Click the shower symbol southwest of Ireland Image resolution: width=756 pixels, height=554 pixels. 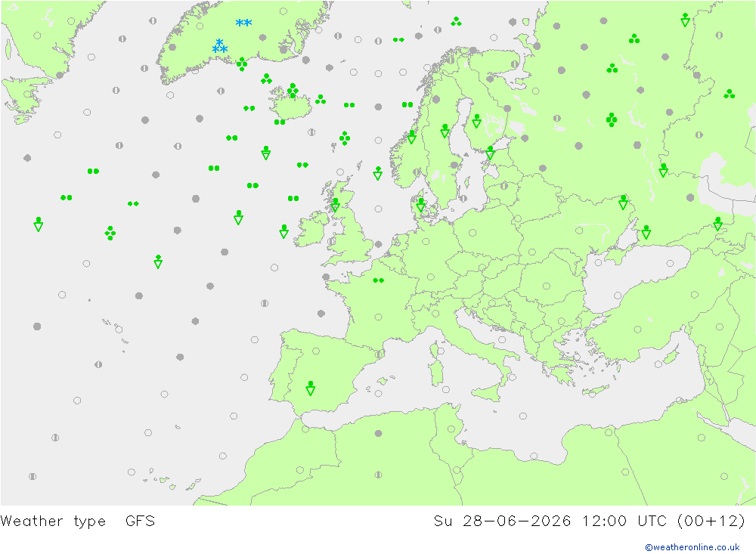(x=284, y=231)
